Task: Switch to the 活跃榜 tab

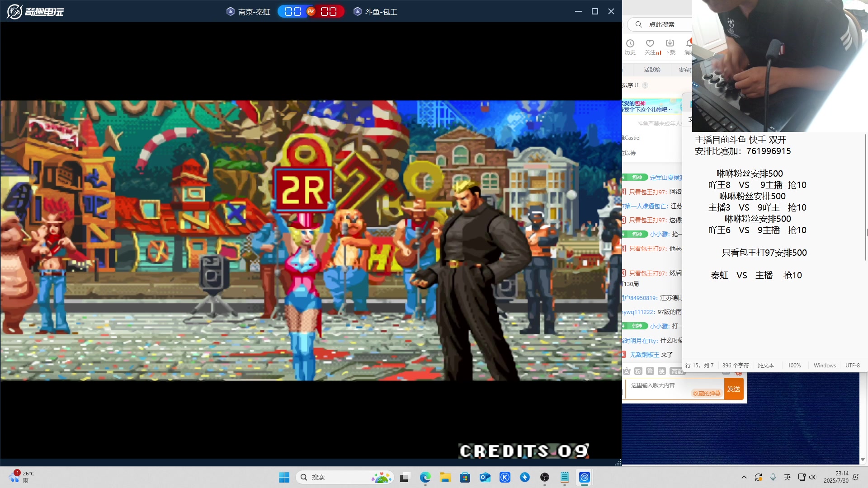Action: (x=652, y=70)
